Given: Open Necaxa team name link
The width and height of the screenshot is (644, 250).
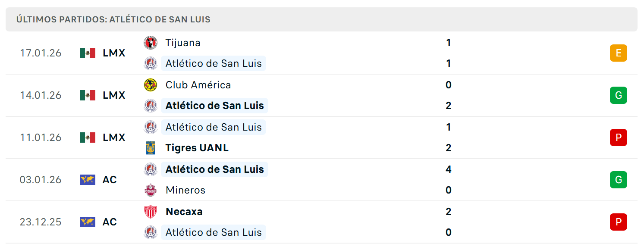Looking at the screenshot, I should pyautogui.click(x=184, y=212).
